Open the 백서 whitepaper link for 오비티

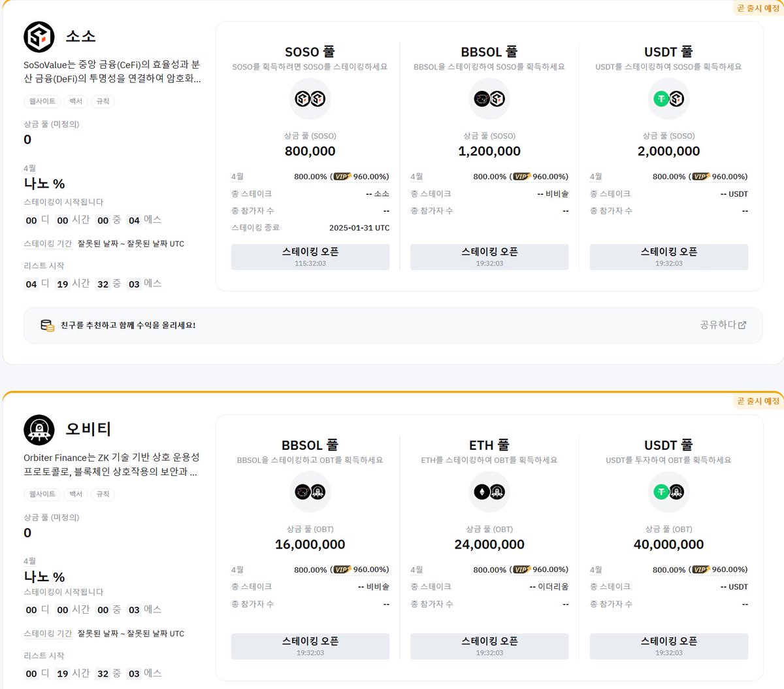click(76, 494)
